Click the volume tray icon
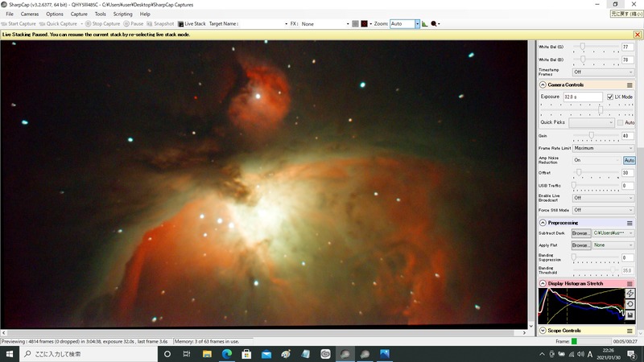This screenshot has width=644, height=362. [x=580, y=354]
